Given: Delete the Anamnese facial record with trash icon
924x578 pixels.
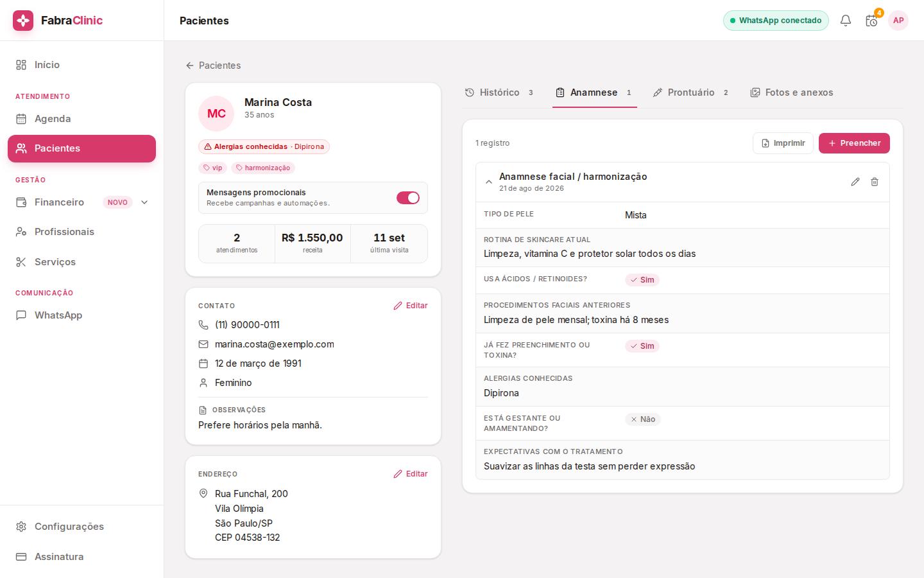Looking at the screenshot, I should (x=875, y=182).
